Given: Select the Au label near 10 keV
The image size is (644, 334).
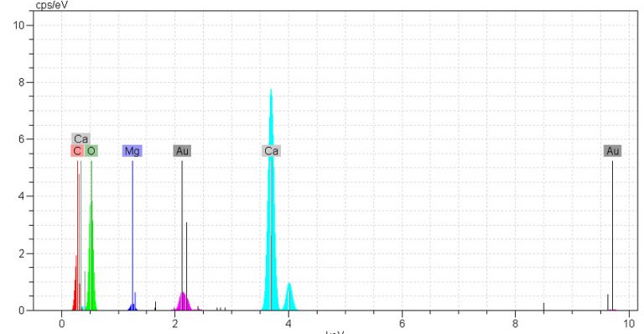Looking at the screenshot, I should click(612, 151).
